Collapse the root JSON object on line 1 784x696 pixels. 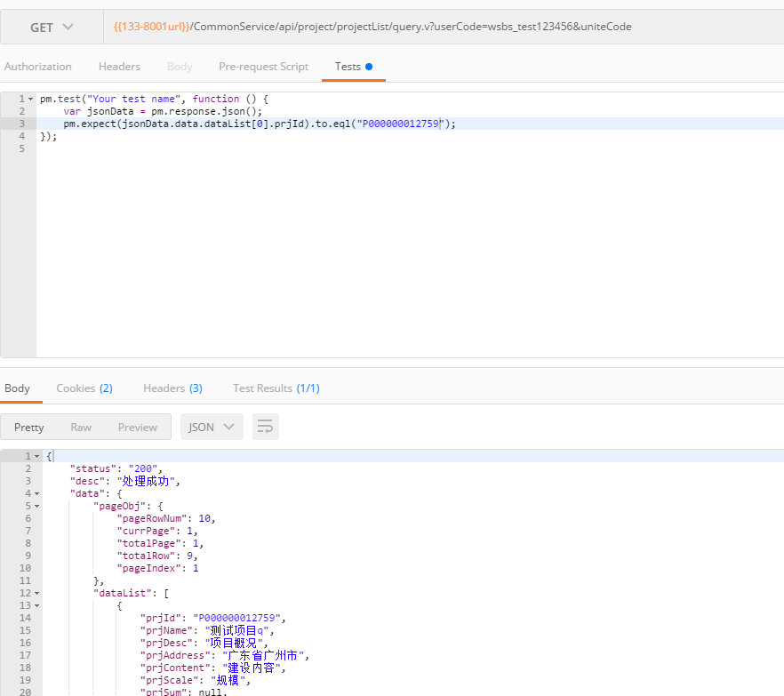click(37, 456)
